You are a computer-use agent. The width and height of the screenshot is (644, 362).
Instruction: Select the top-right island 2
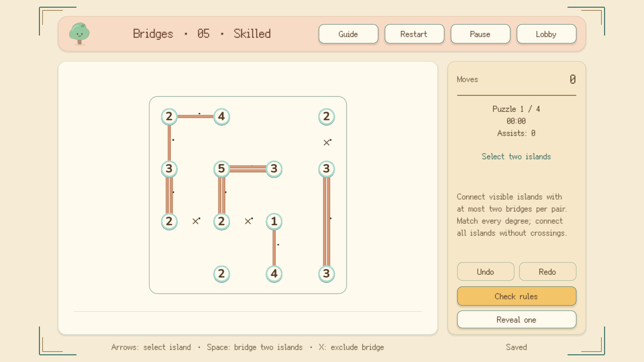(x=326, y=117)
